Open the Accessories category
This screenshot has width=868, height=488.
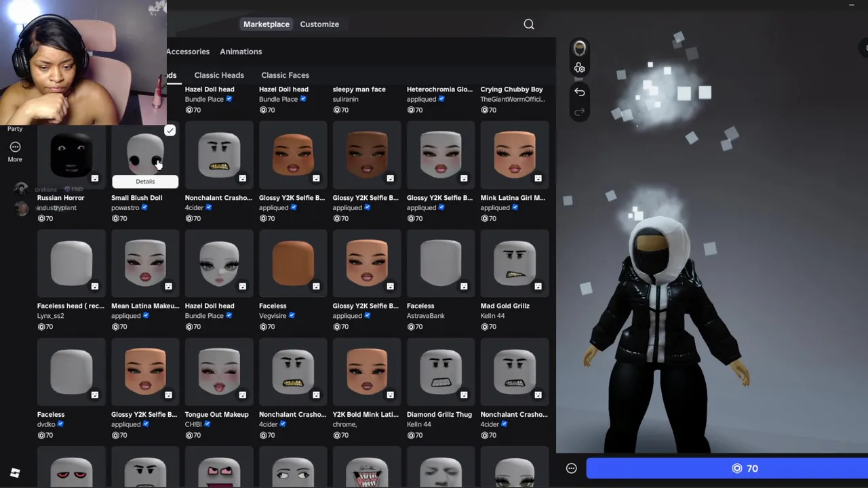click(x=188, y=52)
